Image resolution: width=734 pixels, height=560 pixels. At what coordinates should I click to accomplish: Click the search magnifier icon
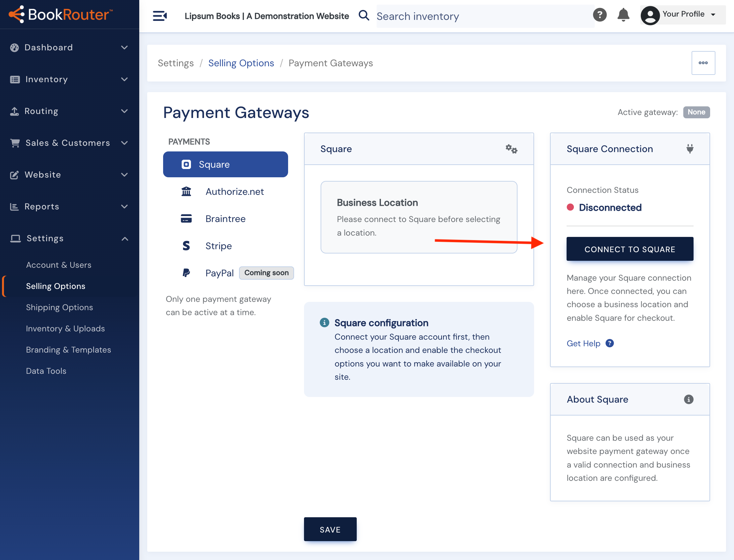tap(364, 15)
